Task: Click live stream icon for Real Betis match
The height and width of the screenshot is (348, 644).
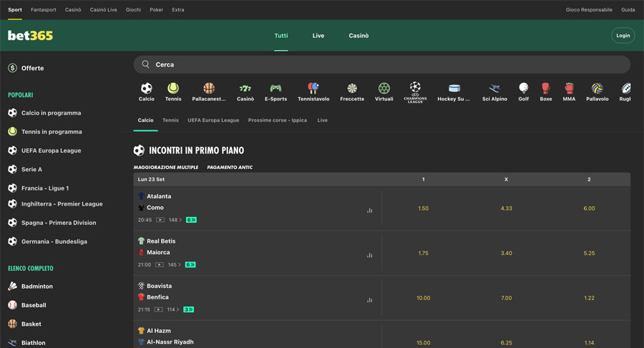Action: click(160, 265)
